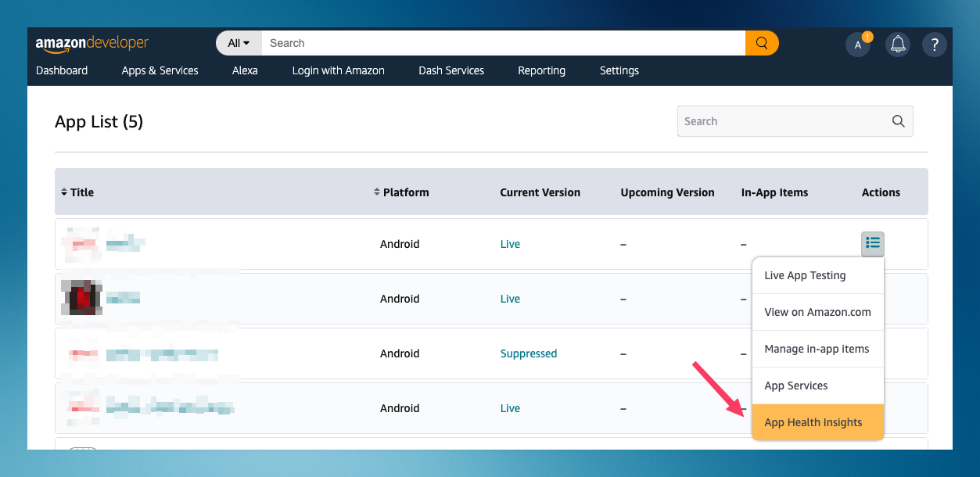Sort apps by Title
The width and height of the screenshot is (980, 477).
click(x=81, y=192)
